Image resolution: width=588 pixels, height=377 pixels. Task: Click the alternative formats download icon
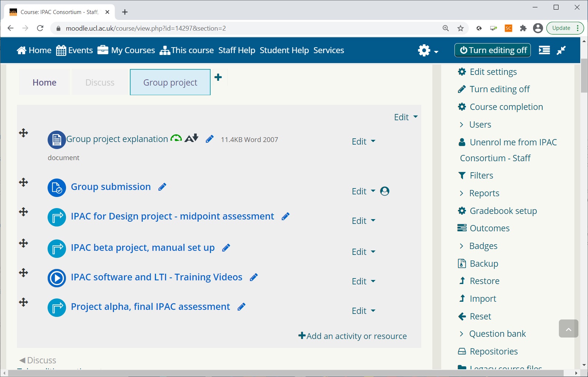[192, 138]
